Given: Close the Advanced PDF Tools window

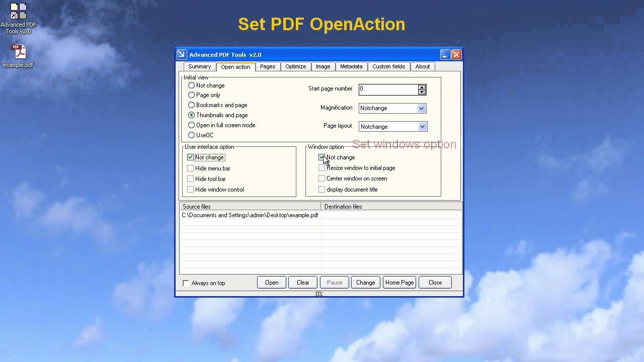Looking at the screenshot, I should [x=456, y=54].
